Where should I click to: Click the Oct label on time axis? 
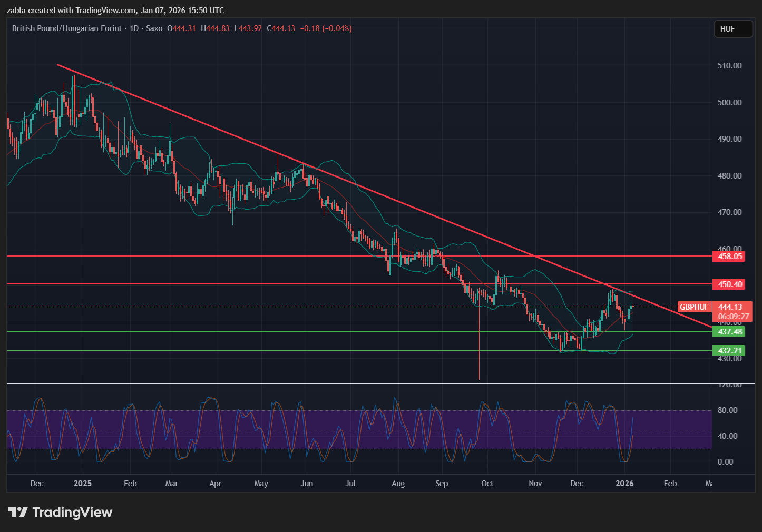coord(487,484)
